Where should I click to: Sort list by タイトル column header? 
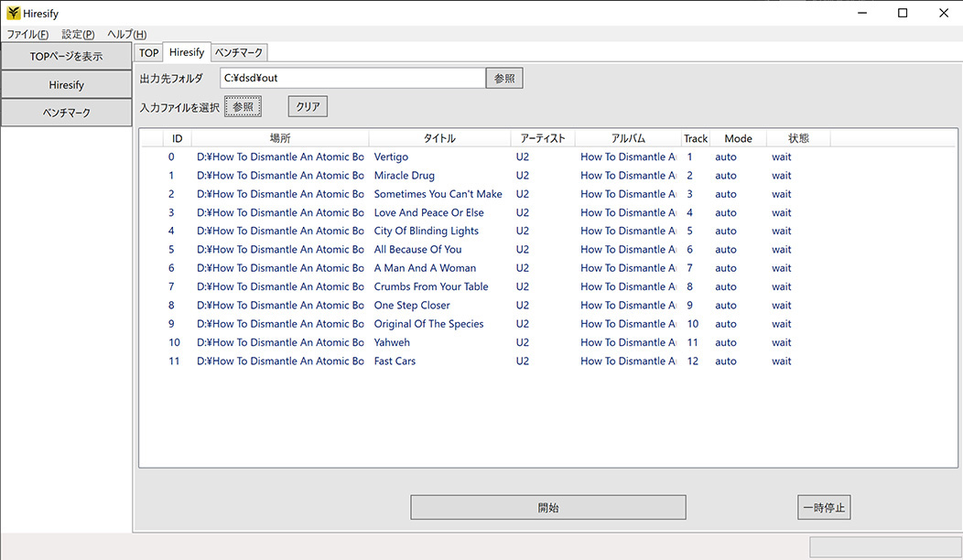pos(439,139)
